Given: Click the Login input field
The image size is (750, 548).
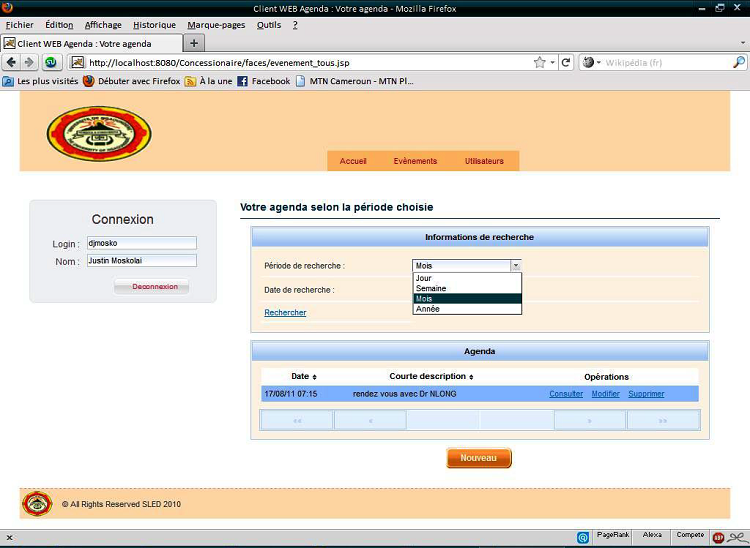Looking at the screenshot, I should click(x=141, y=243).
